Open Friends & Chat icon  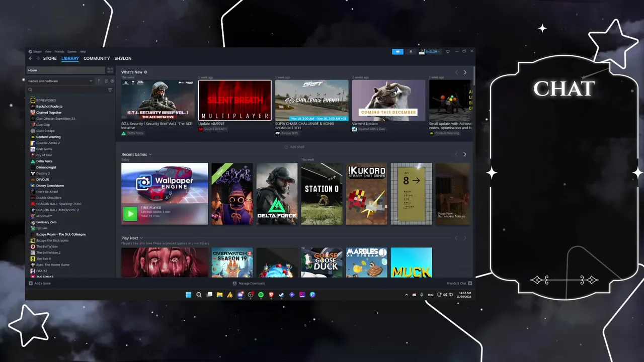pyautogui.click(x=470, y=283)
